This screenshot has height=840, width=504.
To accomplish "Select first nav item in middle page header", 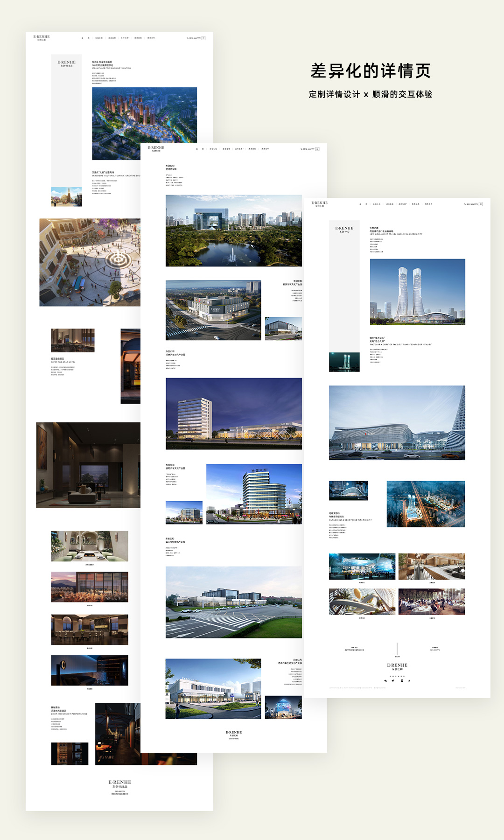I will [197, 149].
